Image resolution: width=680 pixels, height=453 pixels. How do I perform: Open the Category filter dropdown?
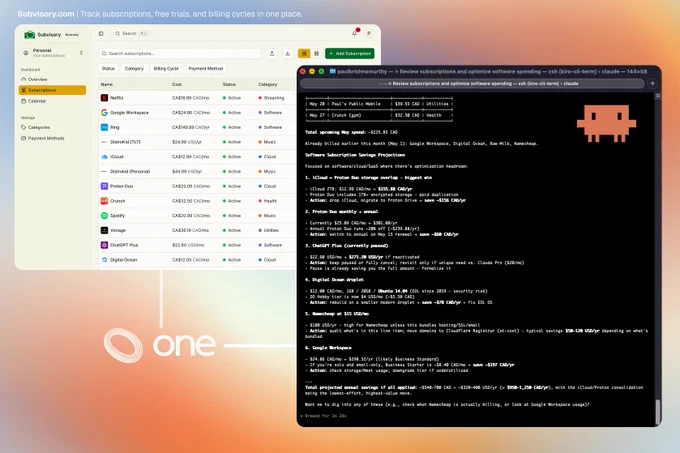(x=134, y=68)
